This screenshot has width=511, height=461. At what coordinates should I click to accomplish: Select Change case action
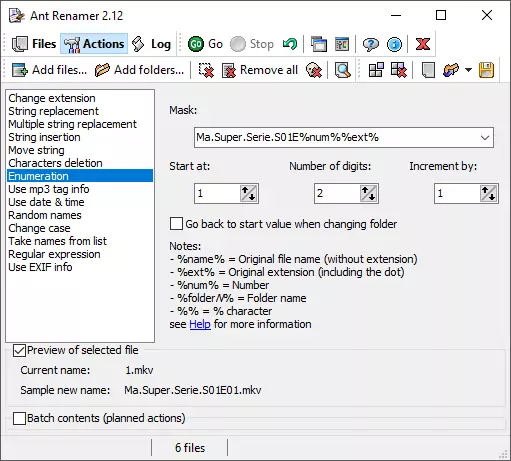click(x=80, y=228)
